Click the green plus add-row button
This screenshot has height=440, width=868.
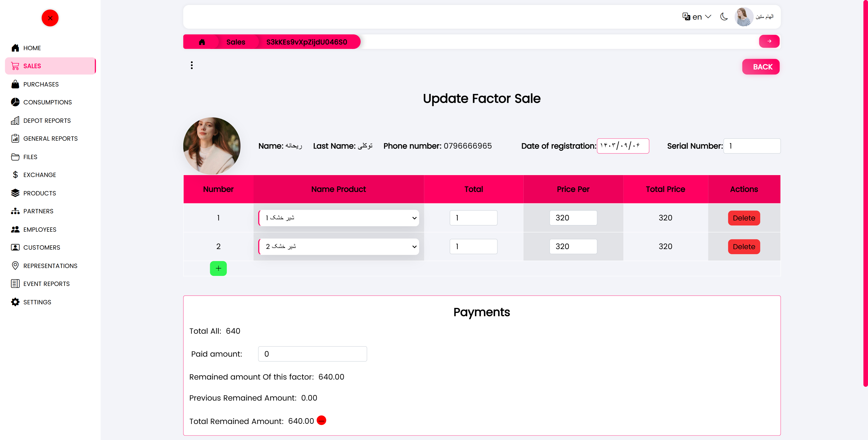(x=218, y=268)
